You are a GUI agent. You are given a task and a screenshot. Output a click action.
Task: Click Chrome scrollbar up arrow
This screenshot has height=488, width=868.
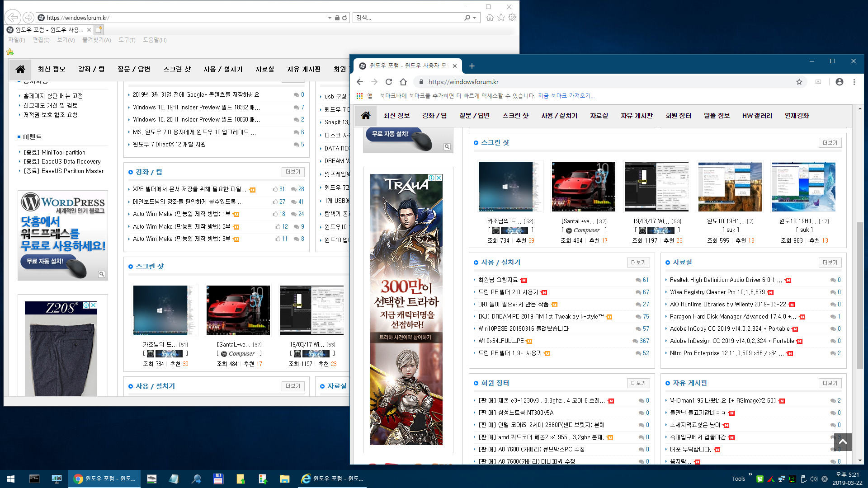(860, 108)
